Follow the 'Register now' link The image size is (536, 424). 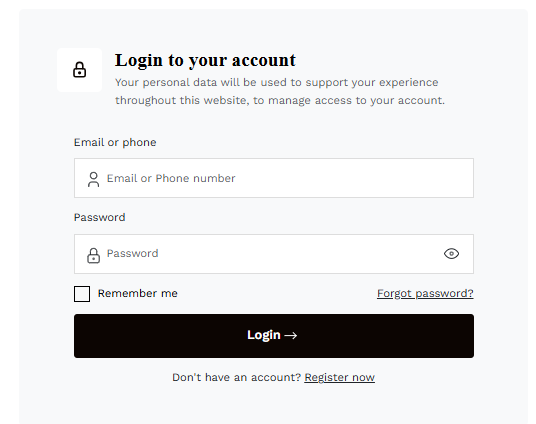(339, 377)
